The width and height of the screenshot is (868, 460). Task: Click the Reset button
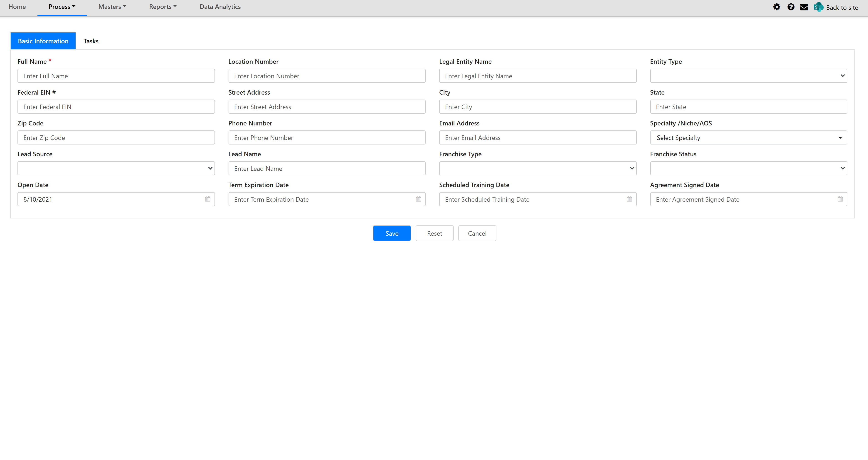click(x=435, y=233)
